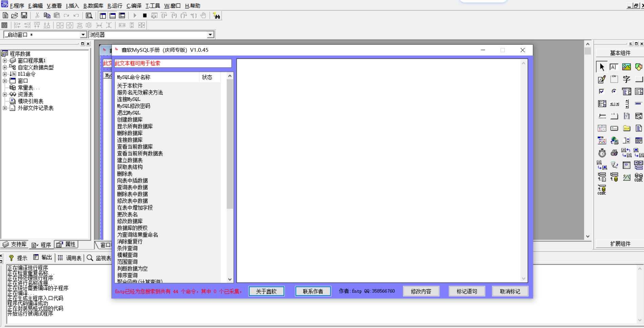Pick the 字 label component icon
This screenshot has width=644, height=328.
(x=626, y=79)
